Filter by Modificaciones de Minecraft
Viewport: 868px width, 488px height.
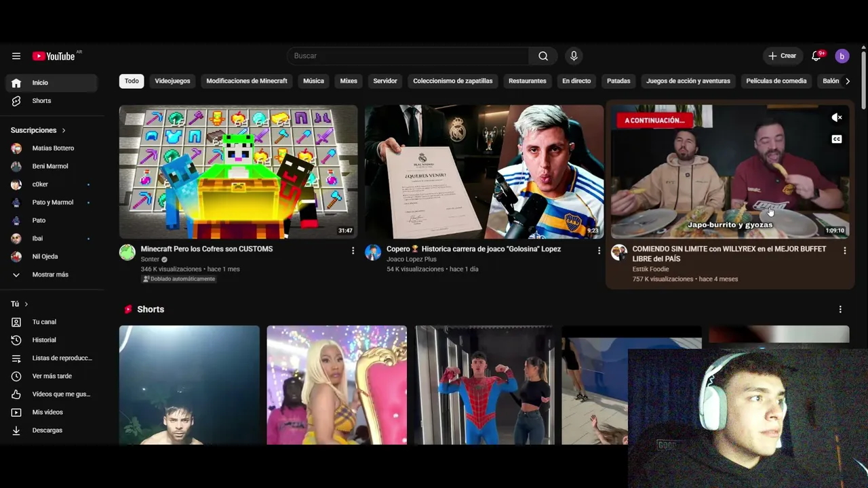(247, 81)
